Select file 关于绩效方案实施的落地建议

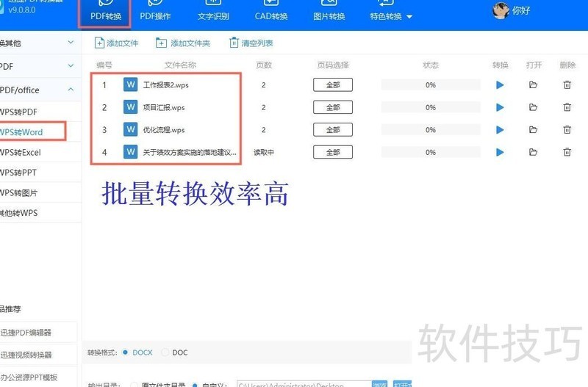(x=190, y=152)
